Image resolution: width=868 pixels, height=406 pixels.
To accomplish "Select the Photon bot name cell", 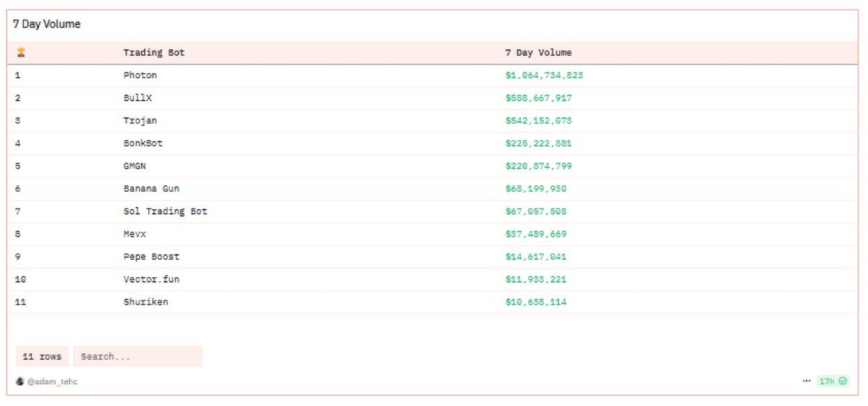I will (x=140, y=75).
